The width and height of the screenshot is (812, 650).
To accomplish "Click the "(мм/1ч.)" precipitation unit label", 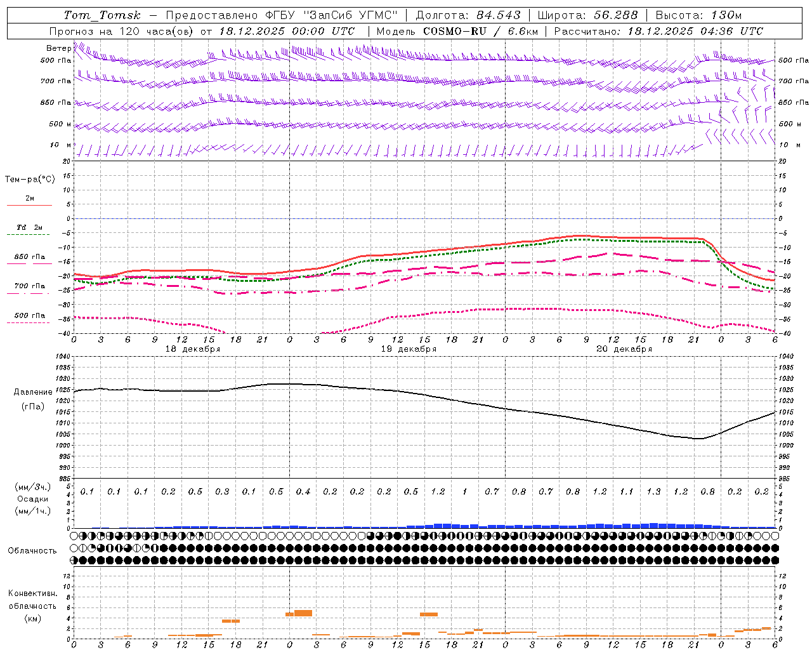I will [33, 511].
